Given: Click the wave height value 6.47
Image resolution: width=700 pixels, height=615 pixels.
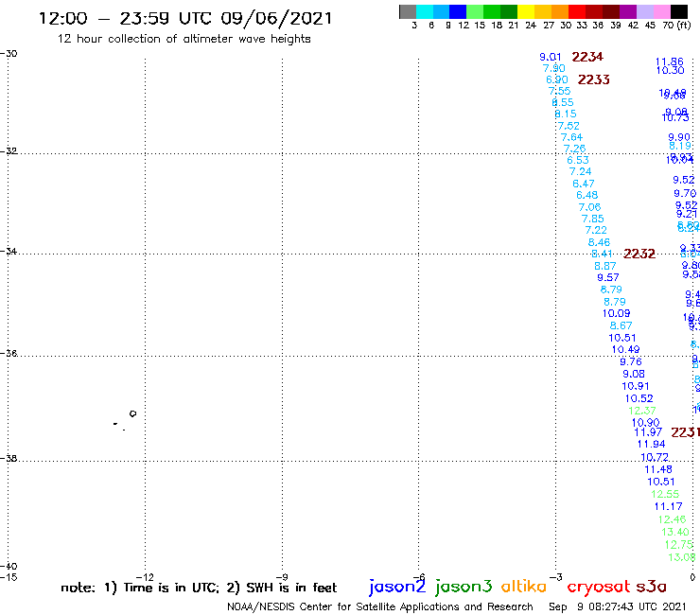Looking at the screenshot, I should pos(584,184).
